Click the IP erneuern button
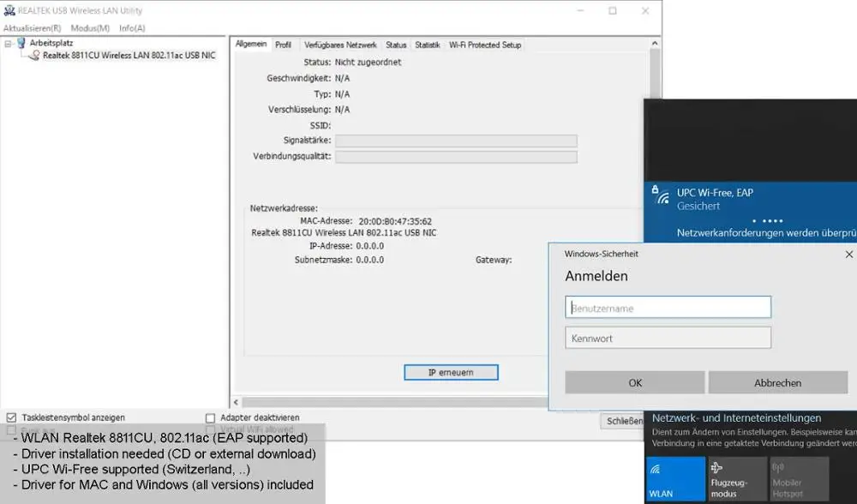The height and width of the screenshot is (504, 857). pos(451,372)
